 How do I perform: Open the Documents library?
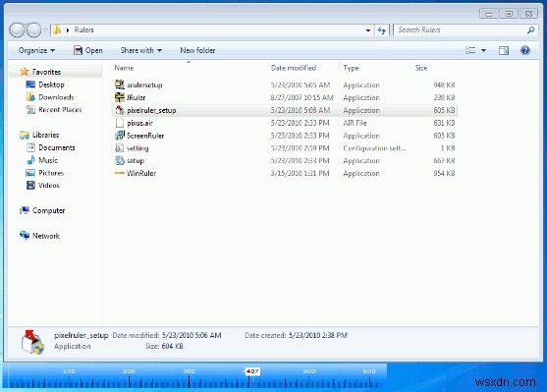point(57,147)
